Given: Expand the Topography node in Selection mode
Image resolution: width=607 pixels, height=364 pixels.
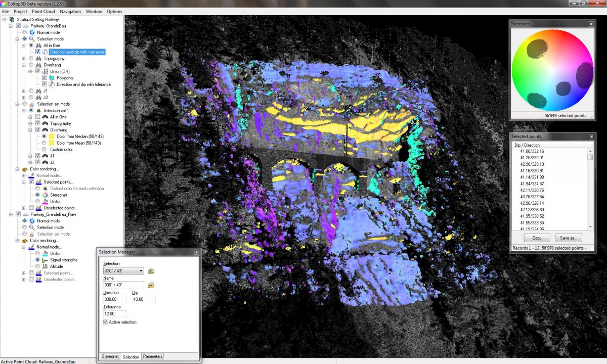Looking at the screenshot, I should pos(24,59).
